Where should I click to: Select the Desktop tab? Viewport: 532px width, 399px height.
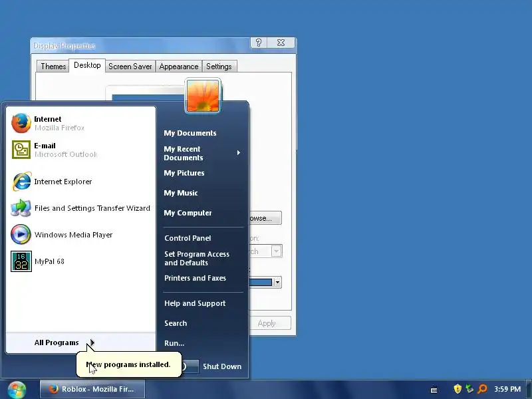coord(87,65)
